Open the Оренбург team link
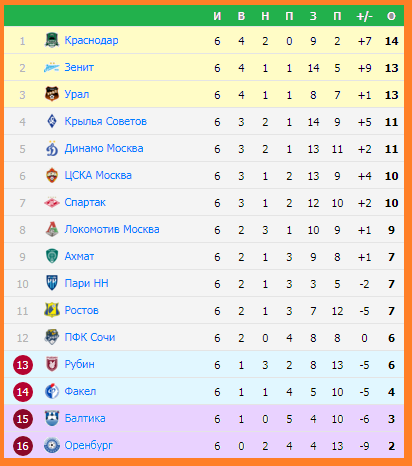 (88, 446)
